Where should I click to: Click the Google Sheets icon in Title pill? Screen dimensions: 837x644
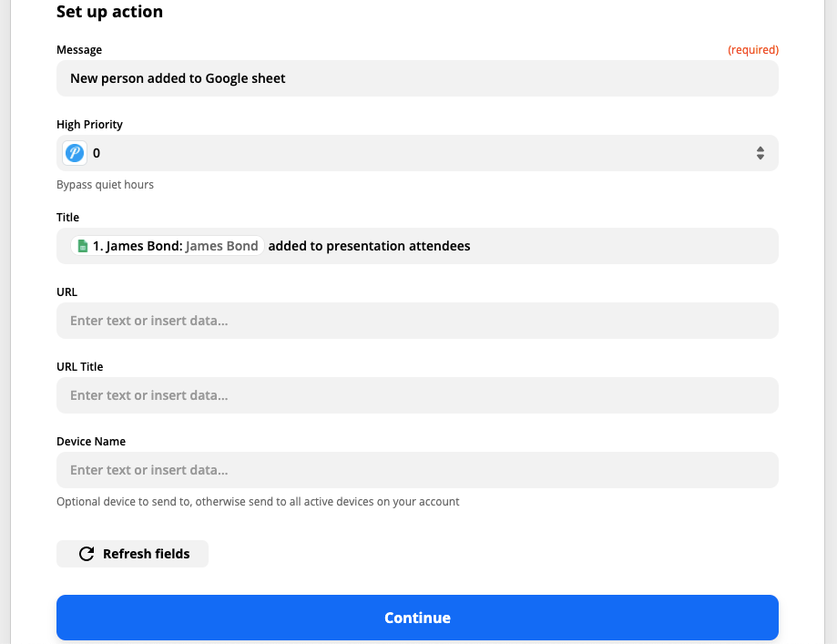tap(82, 246)
